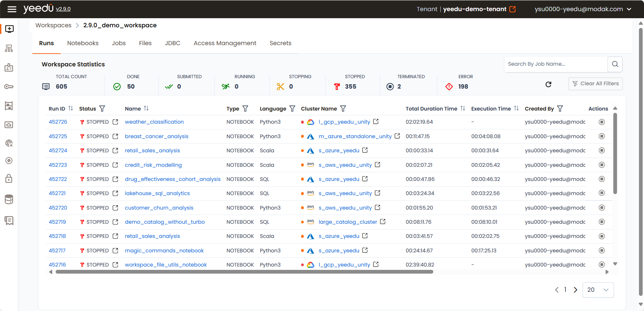This screenshot has height=311, width=644.
Task: Refresh the runs table
Action: (x=549, y=84)
